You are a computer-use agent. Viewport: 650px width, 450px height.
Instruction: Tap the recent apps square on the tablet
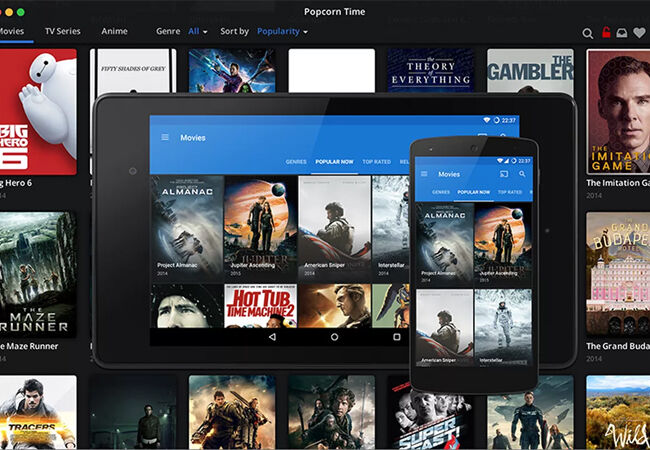pyautogui.click(x=397, y=337)
